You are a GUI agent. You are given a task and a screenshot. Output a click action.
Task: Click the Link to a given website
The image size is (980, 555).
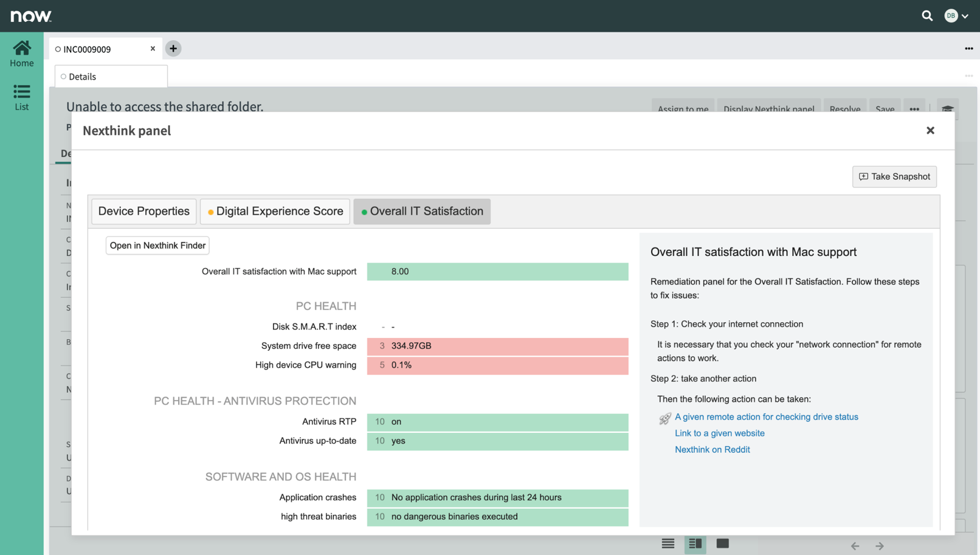pyautogui.click(x=719, y=433)
